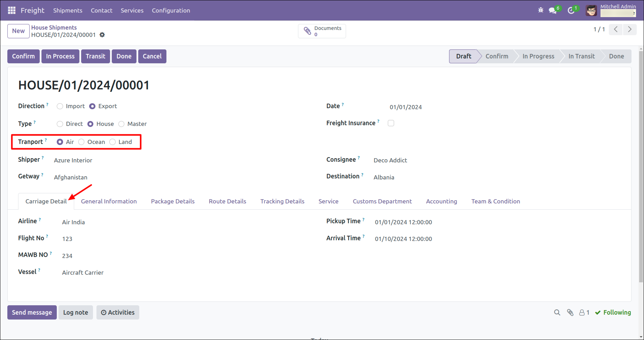Click Mitchell Admin avatar picture

click(591, 10)
